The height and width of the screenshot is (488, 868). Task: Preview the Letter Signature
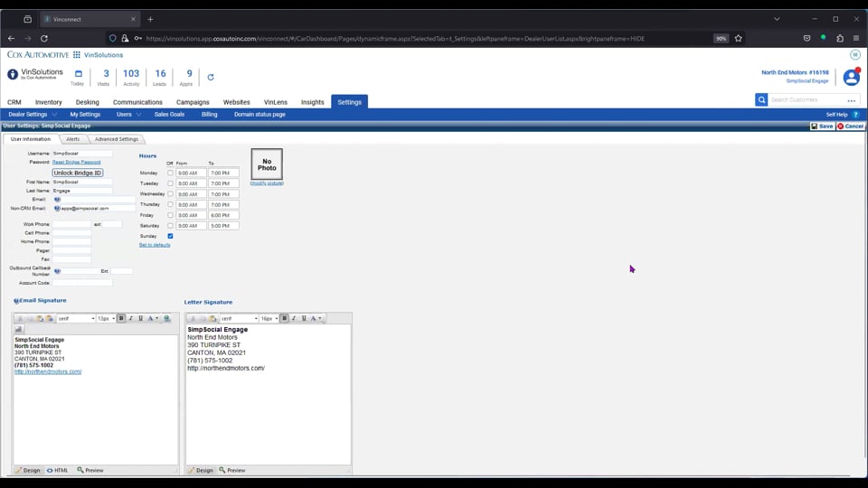pos(232,470)
